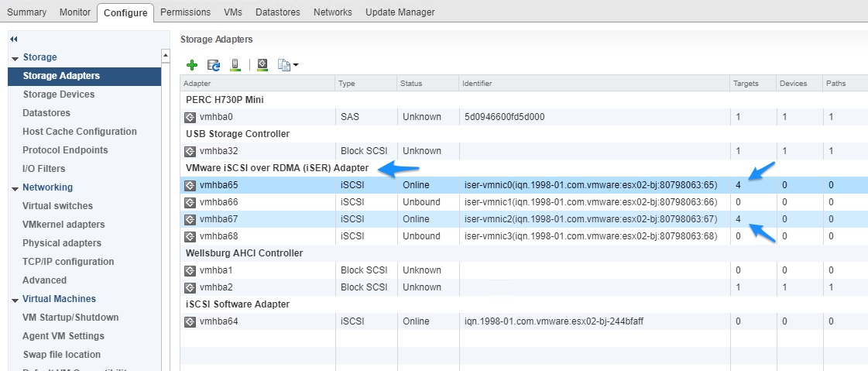Go to the Networks tab
The height and width of the screenshot is (371, 868).
click(x=333, y=12)
